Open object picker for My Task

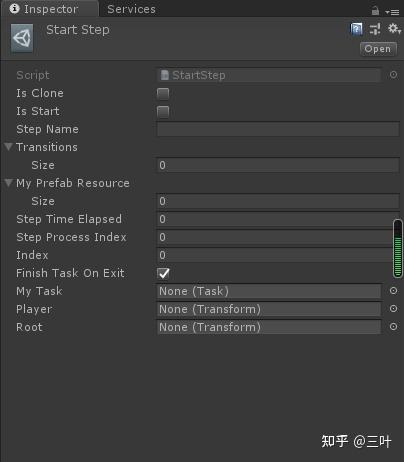pyautogui.click(x=393, y=291)
